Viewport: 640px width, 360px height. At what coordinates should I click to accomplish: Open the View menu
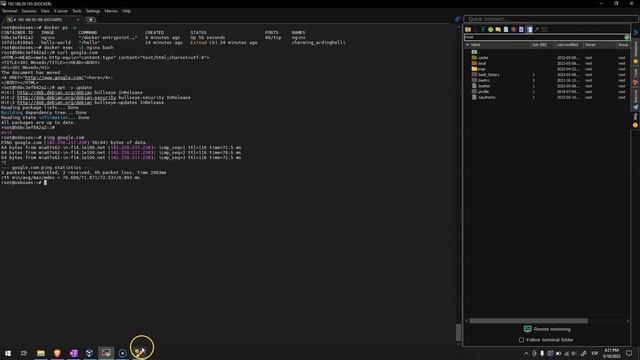point(45,11)
